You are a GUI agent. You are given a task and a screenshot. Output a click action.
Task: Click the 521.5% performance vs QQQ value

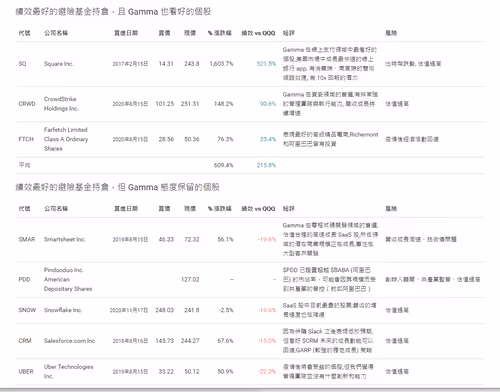tap(266, 64)
